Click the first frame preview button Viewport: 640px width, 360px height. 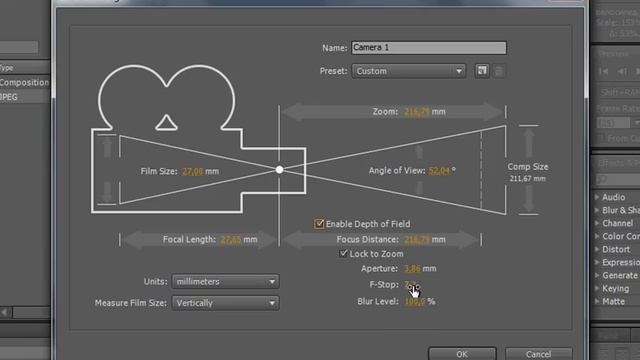604,71
